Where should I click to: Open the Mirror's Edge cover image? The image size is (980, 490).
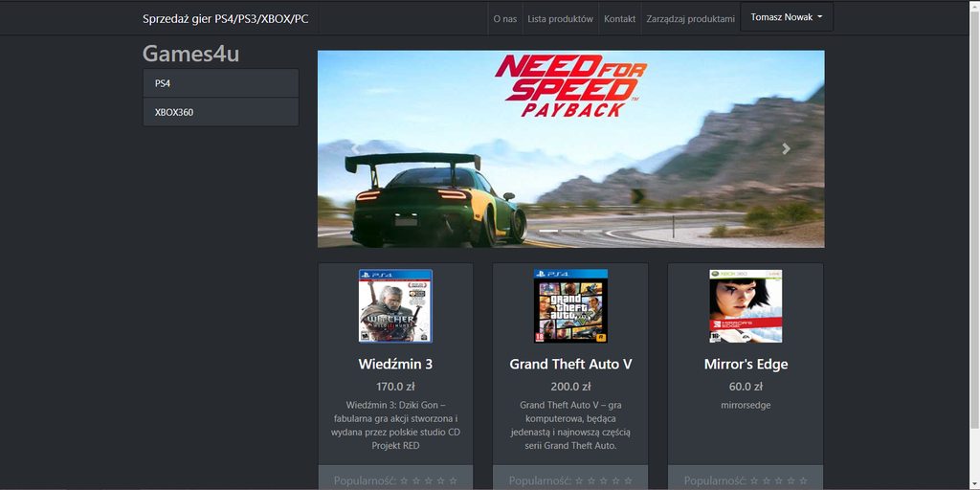pyautogui.click(x=746, y=306)
